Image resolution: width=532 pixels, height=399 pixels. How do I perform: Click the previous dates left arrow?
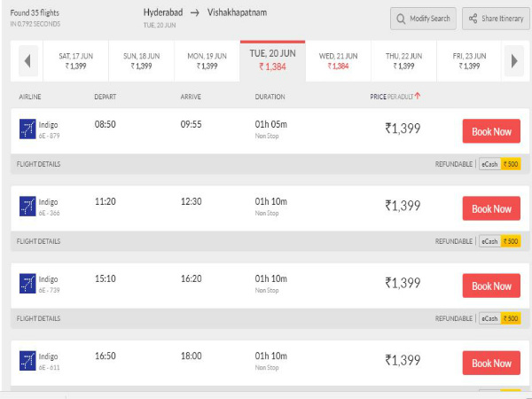coord(27,61)
